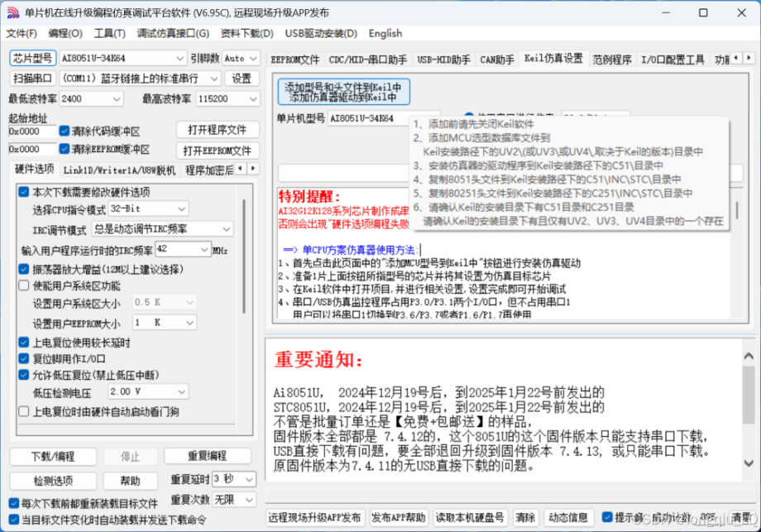
Task: Click 远程现场升级APP发布 button
Action: pyautogui.click(x=314, y=517)
